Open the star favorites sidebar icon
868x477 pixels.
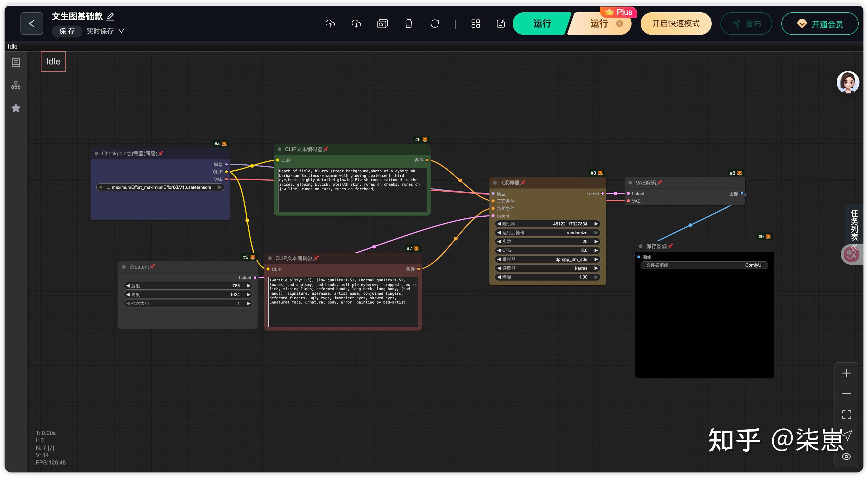[16, 108]
